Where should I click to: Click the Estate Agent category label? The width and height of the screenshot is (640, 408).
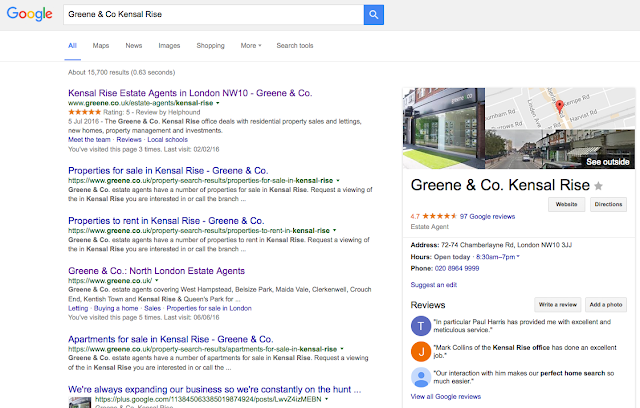coord(429,227)
